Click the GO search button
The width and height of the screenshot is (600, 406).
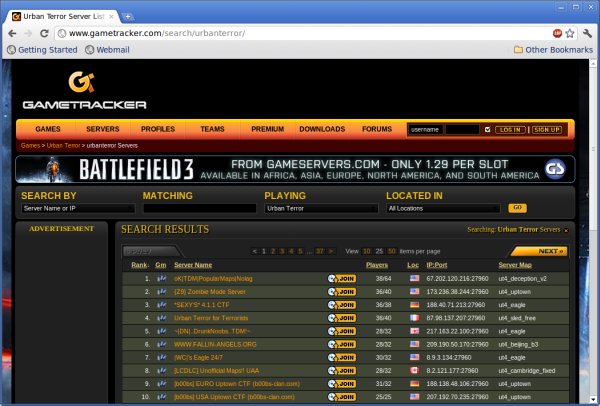[517, 208]
